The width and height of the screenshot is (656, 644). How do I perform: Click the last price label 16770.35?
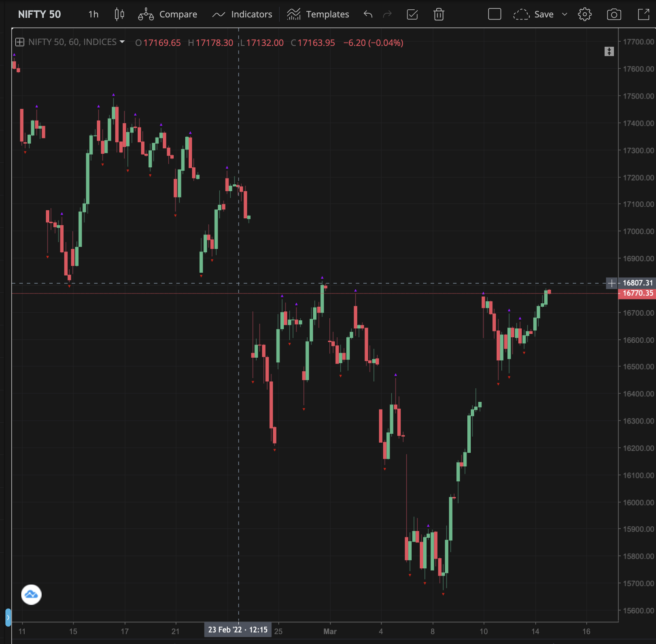638,293
